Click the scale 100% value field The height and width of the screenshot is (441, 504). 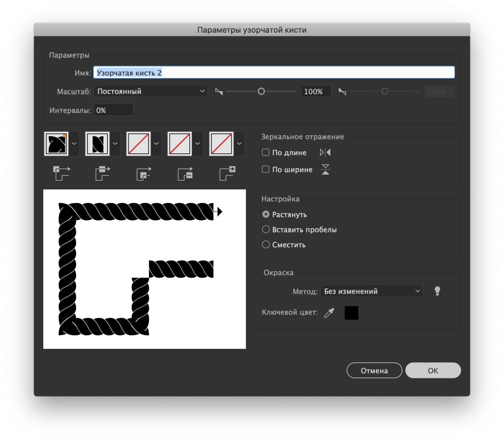pyautogui.click(x=316, y=91)
